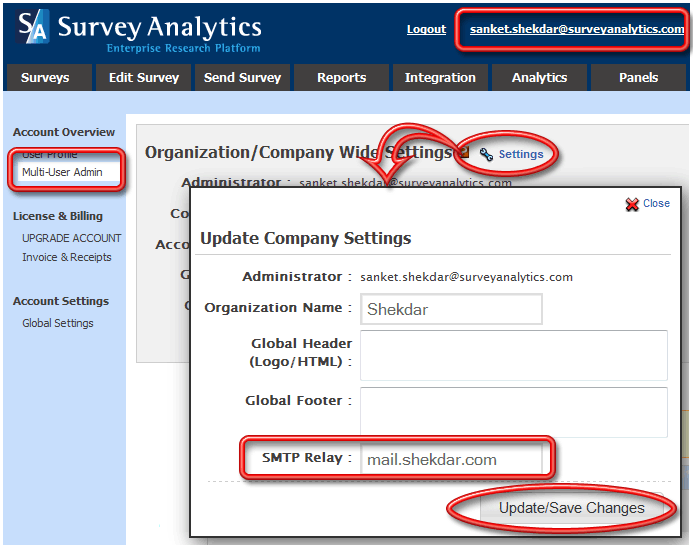Viewport: 693px width, 550px height.
Task: Open the Panels tab
Action: [638, 78]
